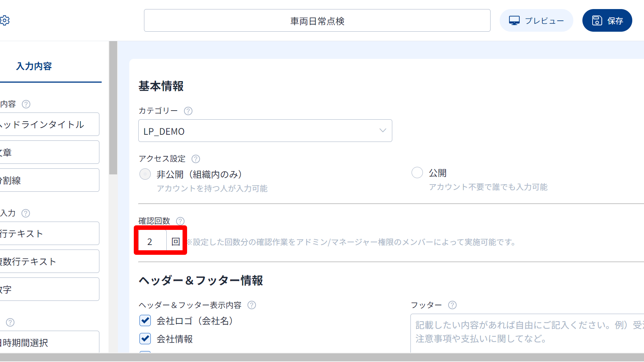This screenshot has width=644, height=362.
Task: Switch to the 入力内容 tab
Action: point(34,66)
